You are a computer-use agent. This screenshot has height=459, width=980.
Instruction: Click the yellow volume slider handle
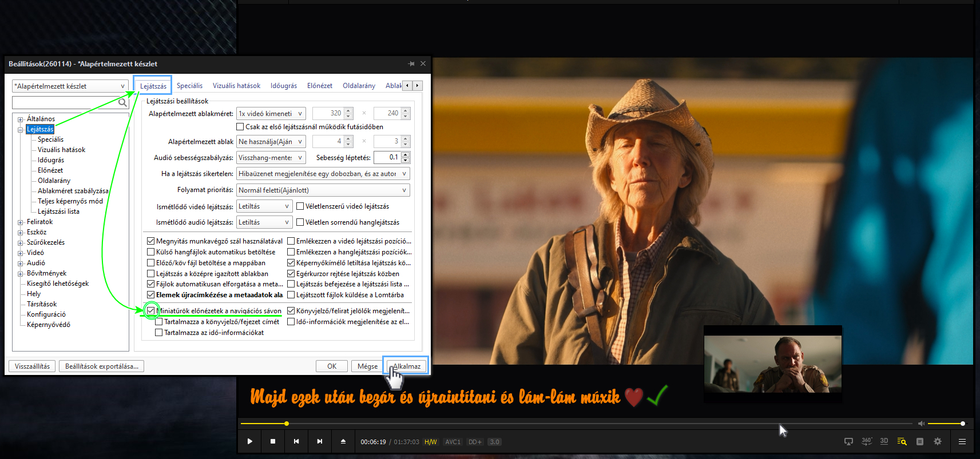click(963, 424)
